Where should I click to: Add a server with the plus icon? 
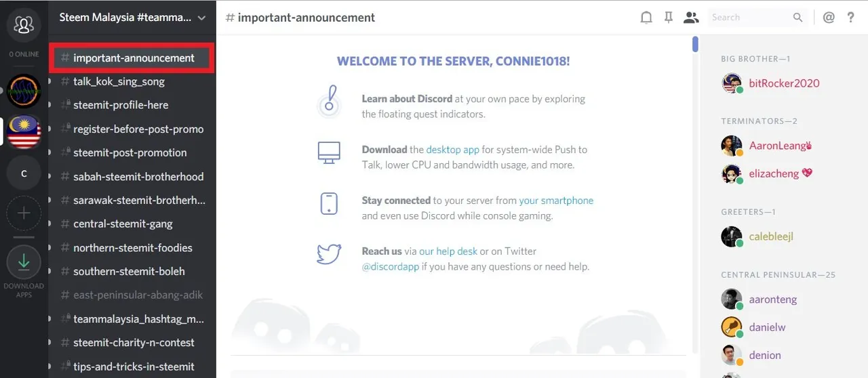point(24,213)
